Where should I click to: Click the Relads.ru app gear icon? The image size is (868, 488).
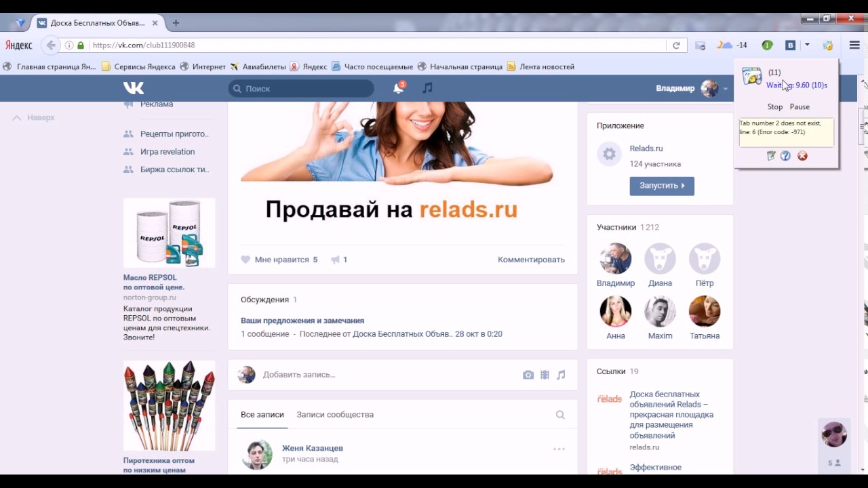tap(609, 155)
